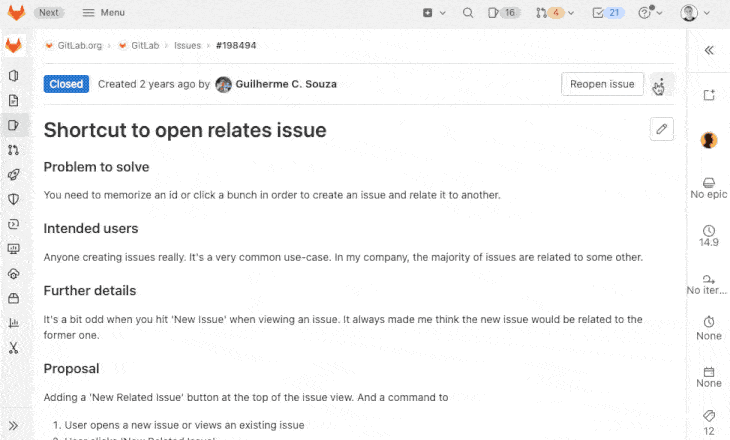
Task: Click the No iteration item
Action: (x=708, y=284)
